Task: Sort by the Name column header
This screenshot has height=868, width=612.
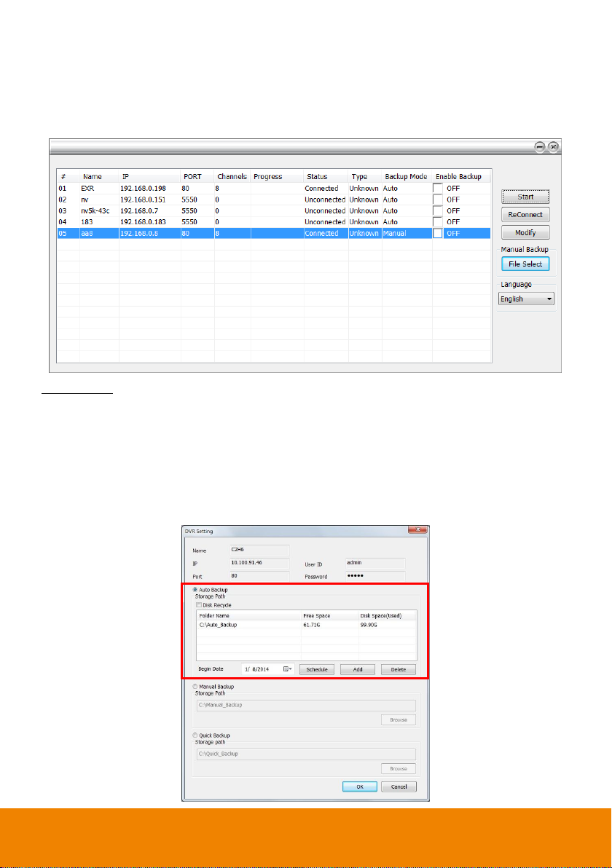Action: pos(99,177)
